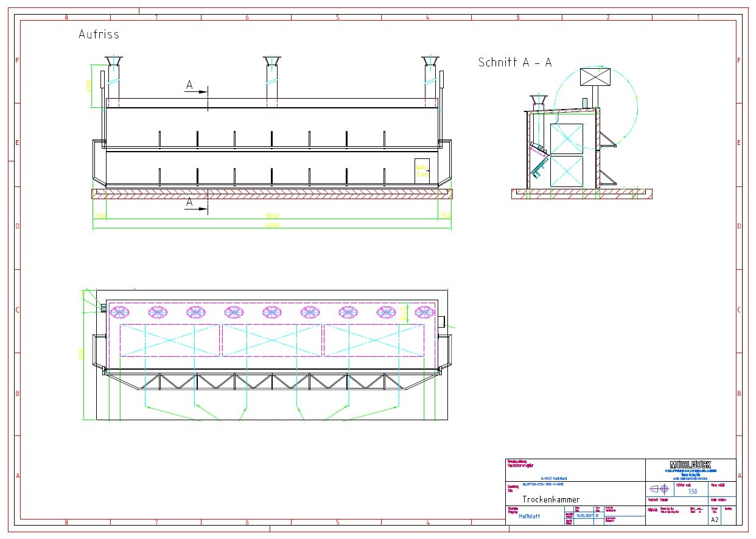Select the middle crossed stack in plan view
This screenshot has width=756, height=539.
click(x=272, y=340)
